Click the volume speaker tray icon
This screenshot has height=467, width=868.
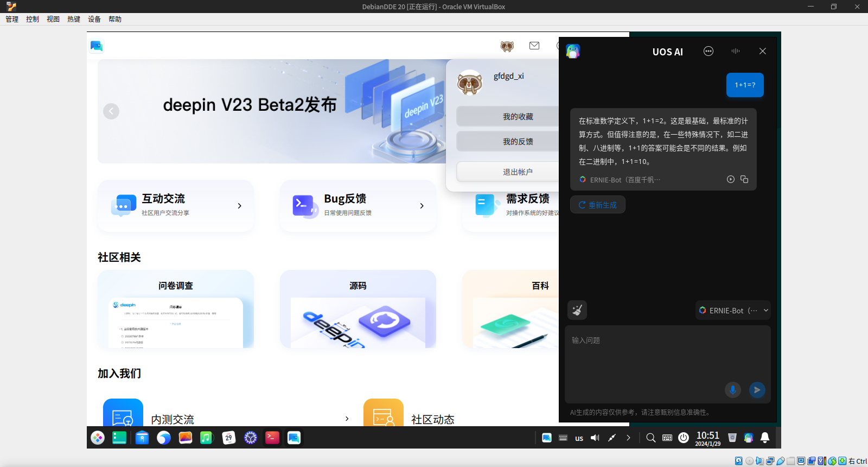point(595,438)
